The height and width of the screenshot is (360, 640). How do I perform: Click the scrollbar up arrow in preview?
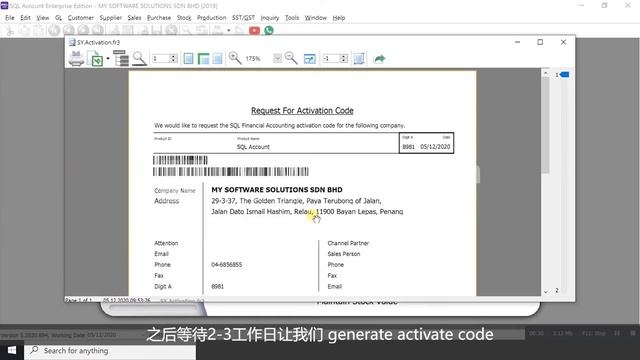545,73
